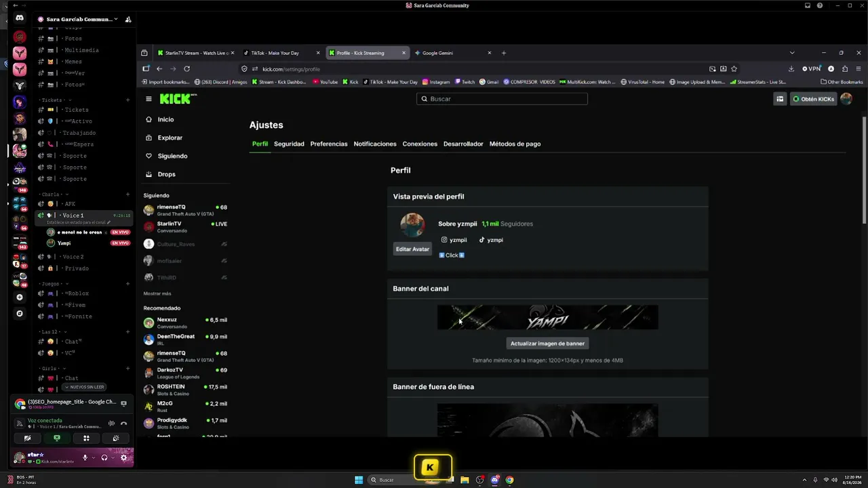Click the Editar Avatar button
868x488 pixels.
(x=412, y=249)
